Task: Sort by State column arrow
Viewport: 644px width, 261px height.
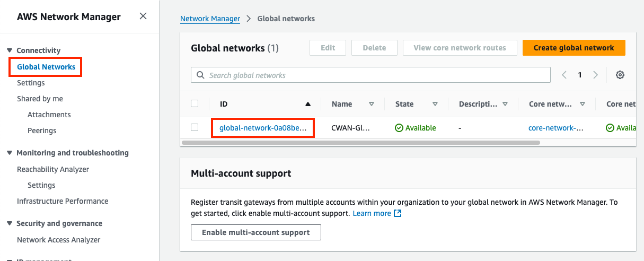Action: (435, 105)
